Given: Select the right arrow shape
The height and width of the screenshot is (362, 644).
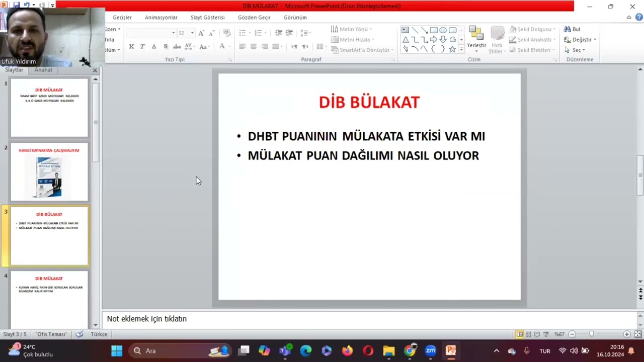Looking at the screenshot, I should [x=434, y=40].
